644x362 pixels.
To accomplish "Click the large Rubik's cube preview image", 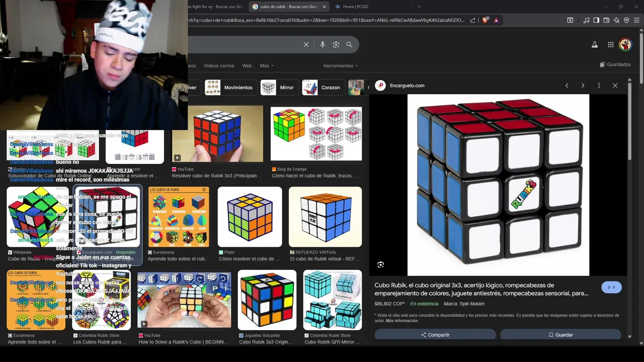I will tap(498, 185).
